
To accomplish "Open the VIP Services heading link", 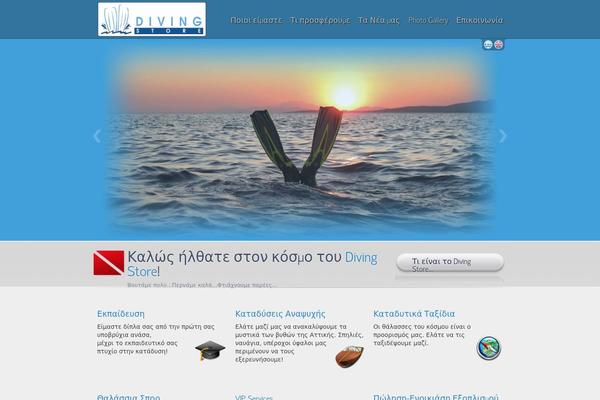I will (x=254, y=397).
